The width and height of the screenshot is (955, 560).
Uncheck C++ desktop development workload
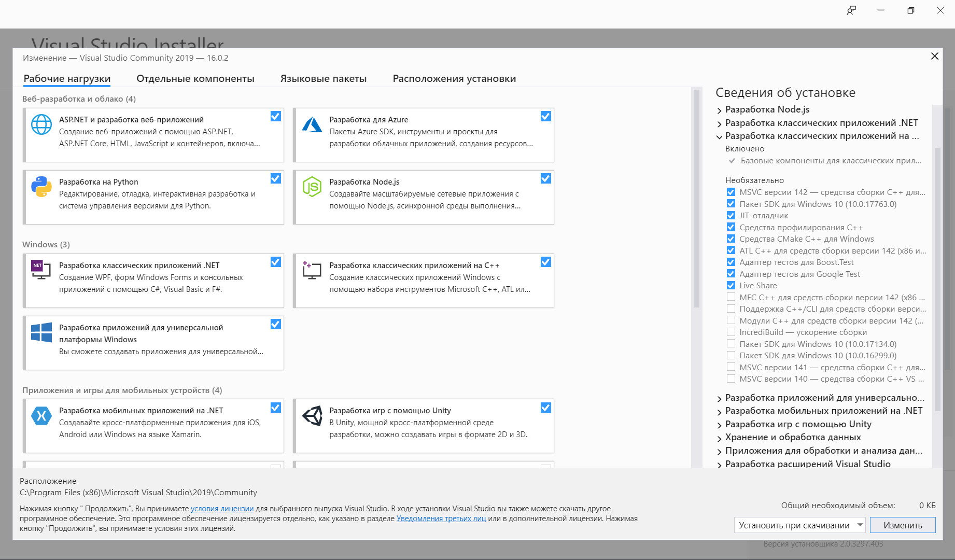point(546,262)
